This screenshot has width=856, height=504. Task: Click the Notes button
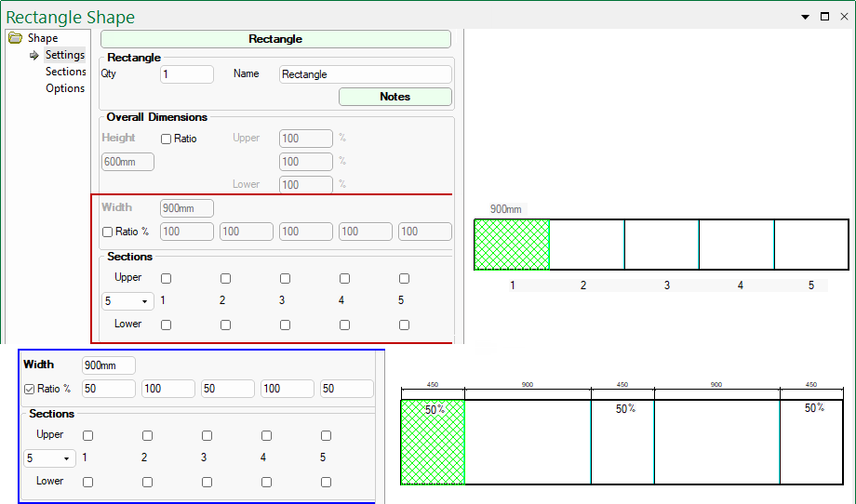[395, 97]
